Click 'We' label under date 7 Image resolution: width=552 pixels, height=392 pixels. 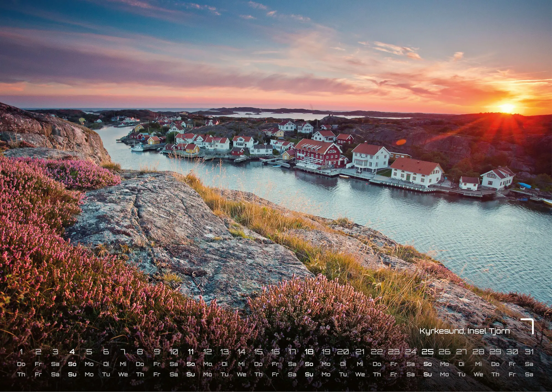(123, 375)
